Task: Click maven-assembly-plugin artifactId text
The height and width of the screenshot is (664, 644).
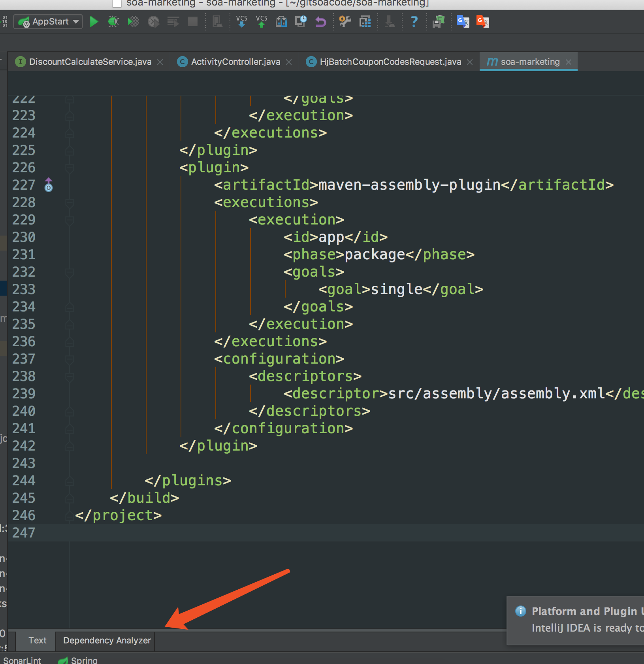Action: point(409,185)
